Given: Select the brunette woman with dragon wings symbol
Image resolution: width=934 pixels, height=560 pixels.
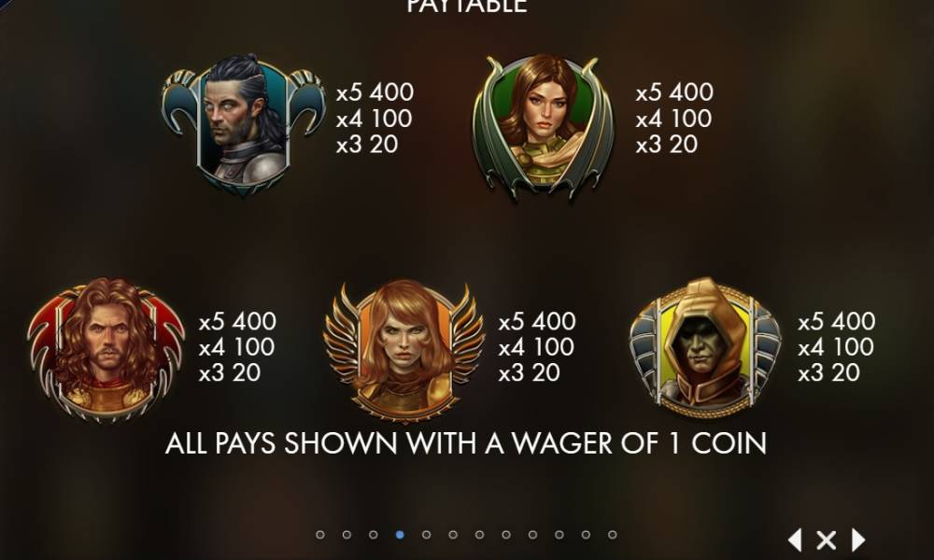Looking at the screenshot, I should coord(543,126).
